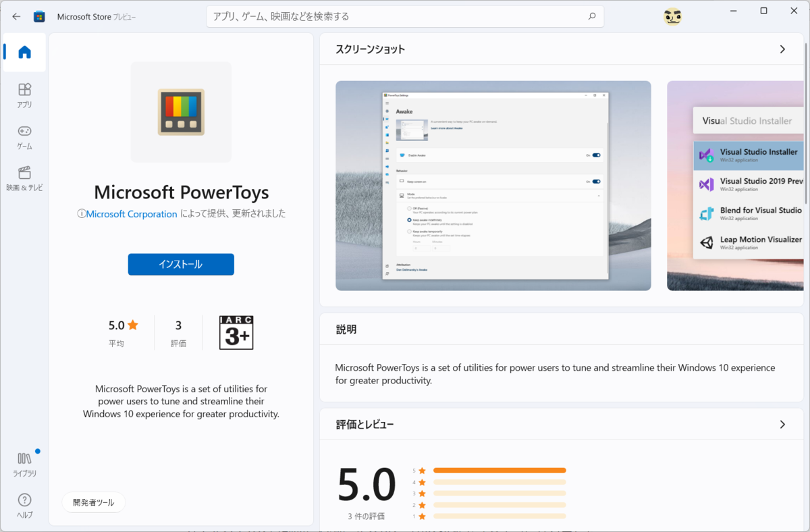The height and width of the screenshot is (532, 810).
Task: Open the Home tab in sidebar
Action: coord(24,52)
